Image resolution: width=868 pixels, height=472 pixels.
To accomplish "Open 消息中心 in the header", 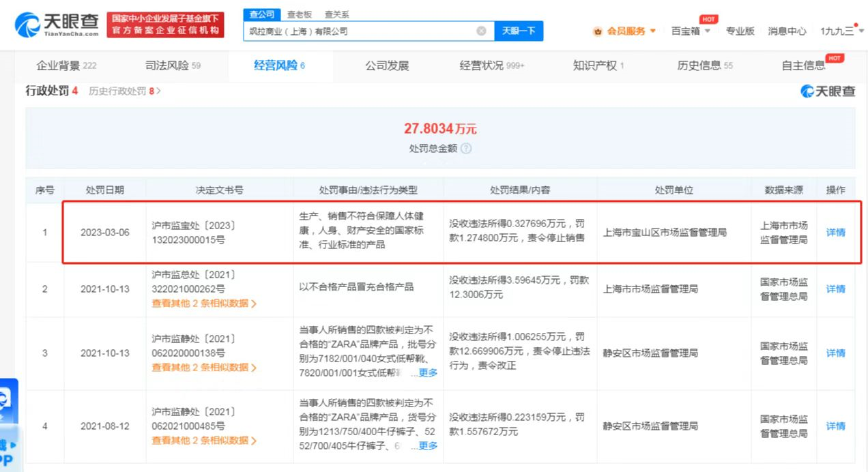I will pyautogui.click(x=786, y=31).
